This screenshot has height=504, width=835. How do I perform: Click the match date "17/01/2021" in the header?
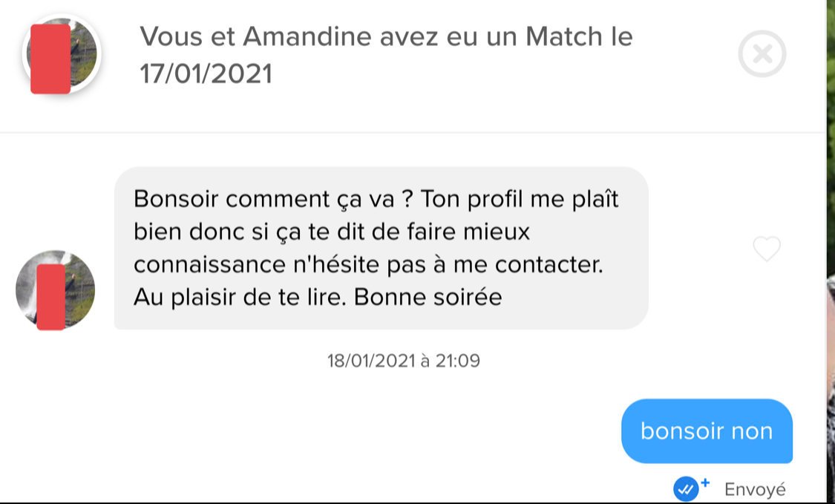point(206,73)
